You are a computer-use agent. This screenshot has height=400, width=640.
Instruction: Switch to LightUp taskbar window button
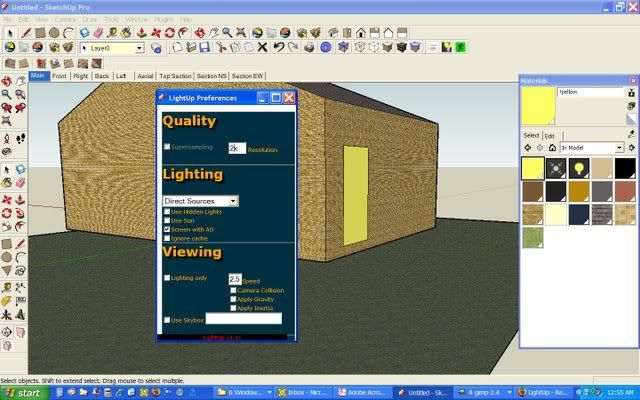tap(544, 393)
